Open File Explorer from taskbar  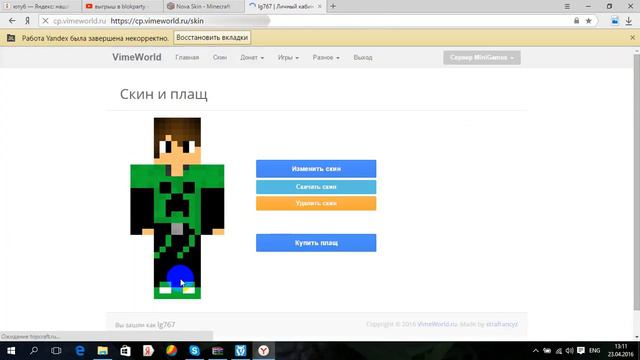pyautogui.click(x=102, y=351)
